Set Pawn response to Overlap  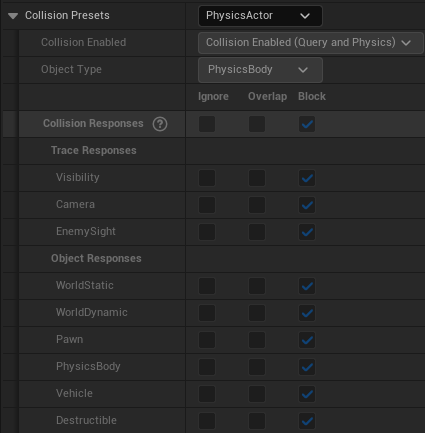[x=257, y=340]
